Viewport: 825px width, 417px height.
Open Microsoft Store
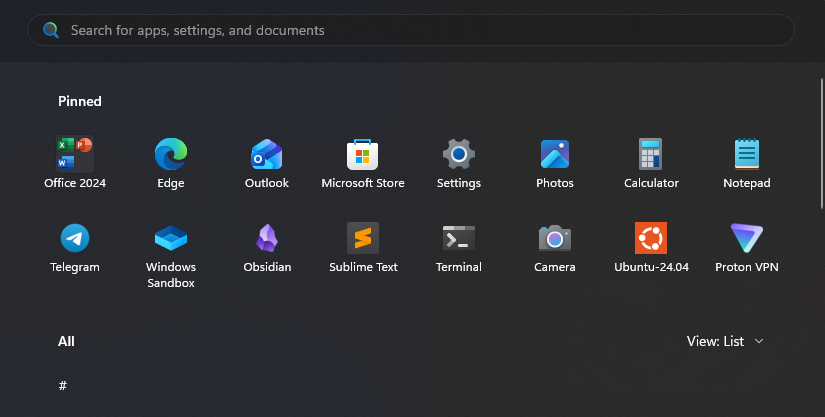[363, 155]
